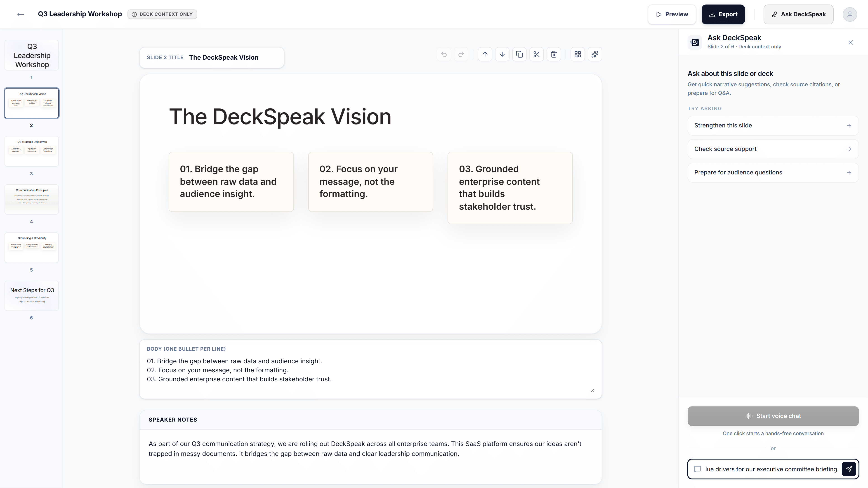Export the presentation deck
The width and height of the screenshot is (868, 488).
pyautogui.click(x=723, y=14)
